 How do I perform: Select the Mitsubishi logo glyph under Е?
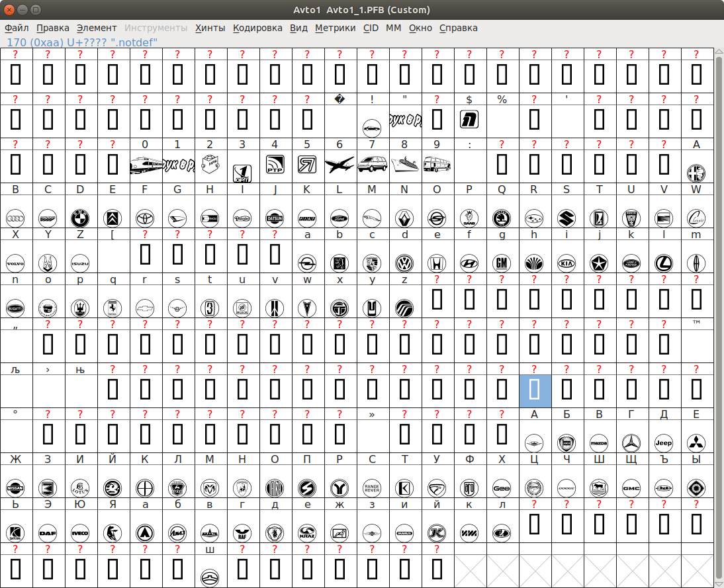tap(696, 442)
